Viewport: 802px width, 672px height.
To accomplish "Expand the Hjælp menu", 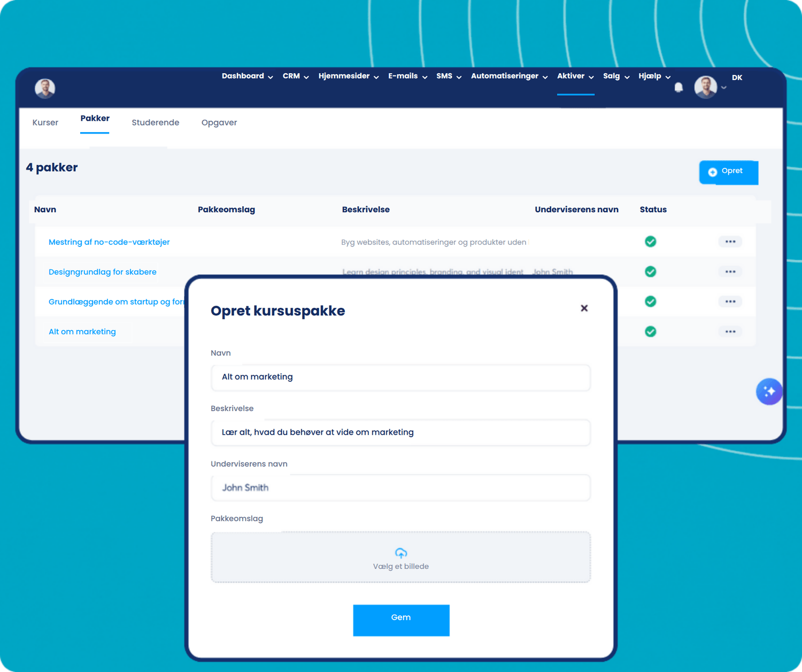I will [654, 76].
